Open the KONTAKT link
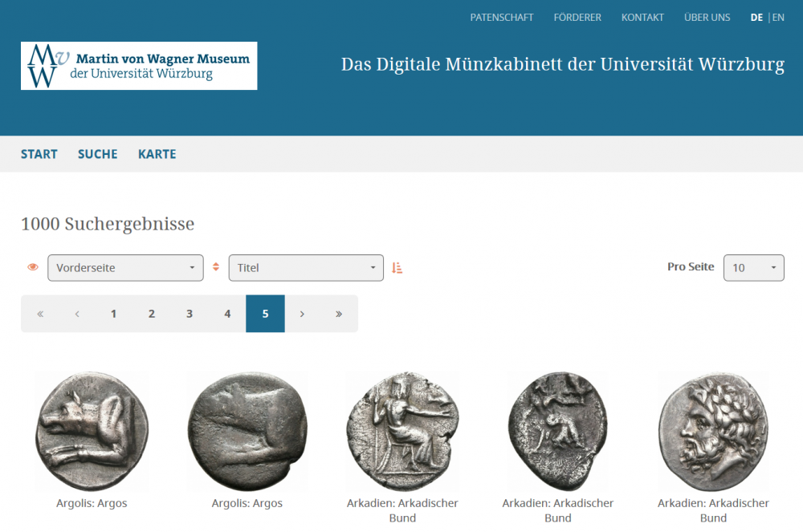 [642, 18]
